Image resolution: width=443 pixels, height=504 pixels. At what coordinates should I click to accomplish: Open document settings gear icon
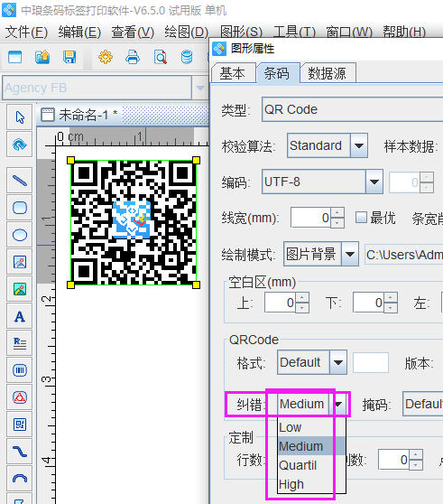pos(106,57)
